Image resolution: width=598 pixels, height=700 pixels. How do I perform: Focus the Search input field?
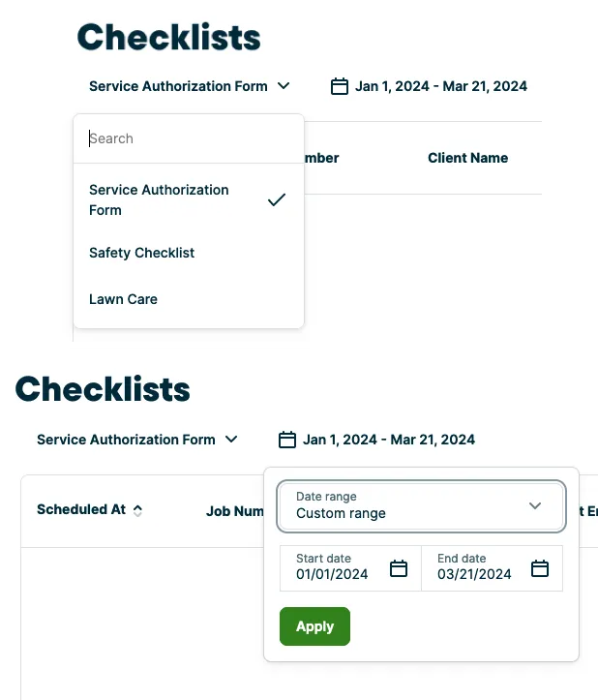point(189,138)
